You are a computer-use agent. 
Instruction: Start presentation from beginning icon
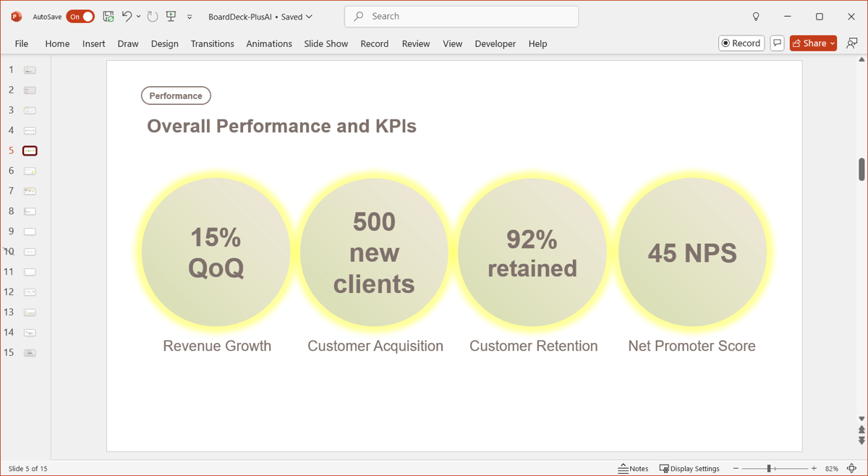pyautogui.click(x=171, y=16)
